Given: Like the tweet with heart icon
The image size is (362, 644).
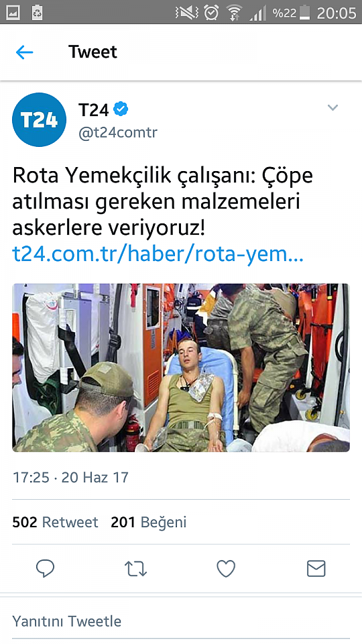Looking at the screenshot, I should pos(226,569).
